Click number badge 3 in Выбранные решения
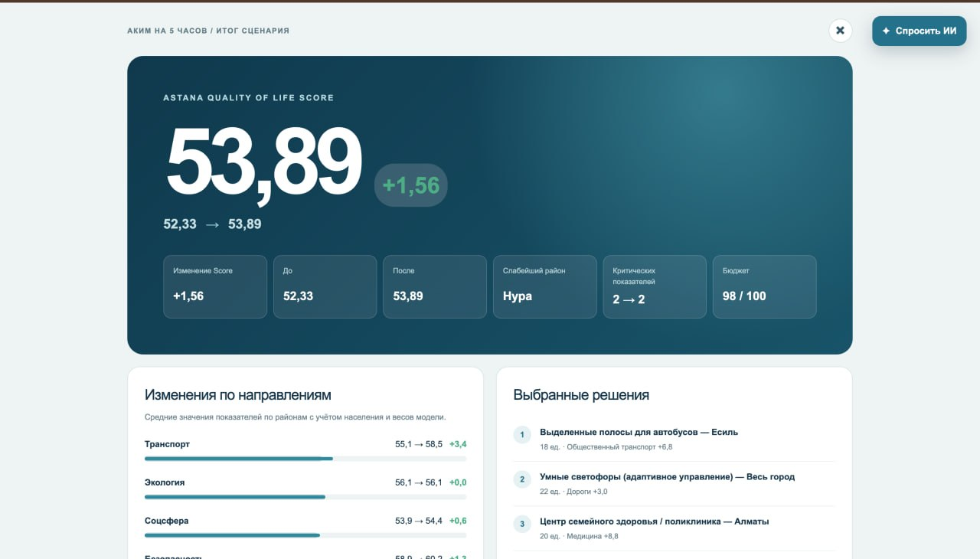 522,524
